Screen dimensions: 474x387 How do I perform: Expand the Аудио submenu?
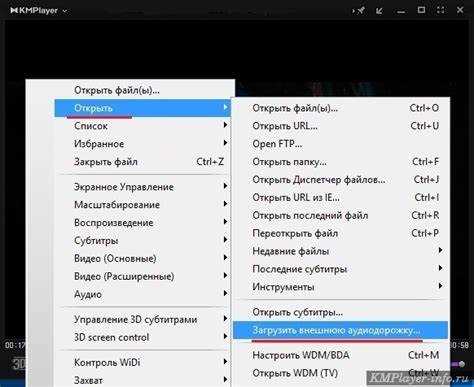point(143,294)
